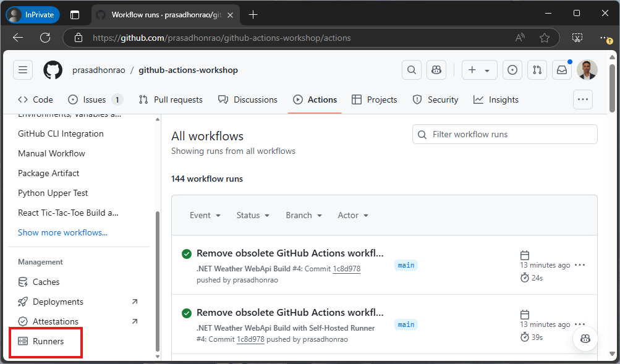Open the external link arrow next to Deployments
Viewport: 620px width, 364px height.
[x=134, y=302]
